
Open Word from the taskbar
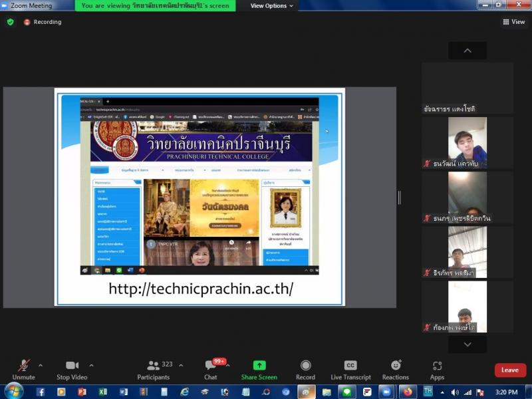pos(124,392)
